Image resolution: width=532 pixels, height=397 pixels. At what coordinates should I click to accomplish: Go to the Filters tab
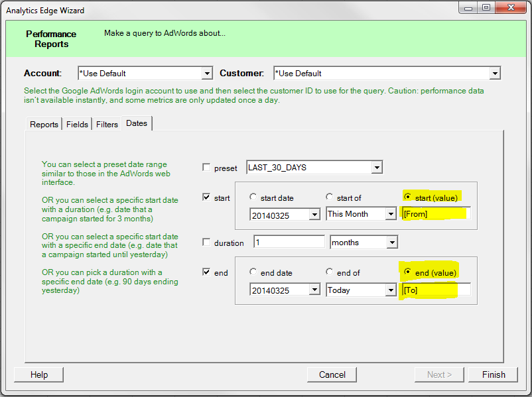(x=107, y=125)
